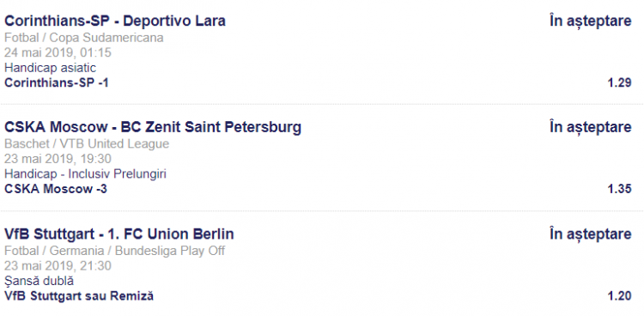The width and height of the screenshot is (644, 316).
Task: Click the Stuttgart match "În așteptare" status
Action: point(590,234)
